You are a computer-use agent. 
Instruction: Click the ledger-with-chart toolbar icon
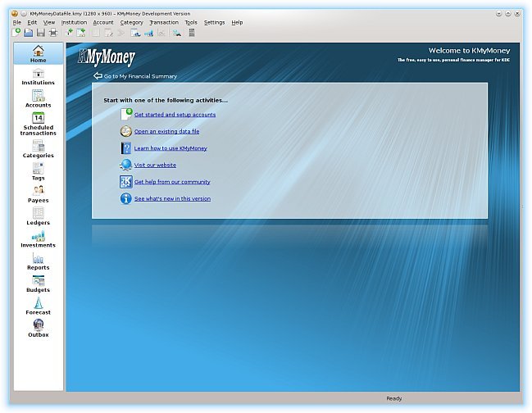click(x=136, y=33)
